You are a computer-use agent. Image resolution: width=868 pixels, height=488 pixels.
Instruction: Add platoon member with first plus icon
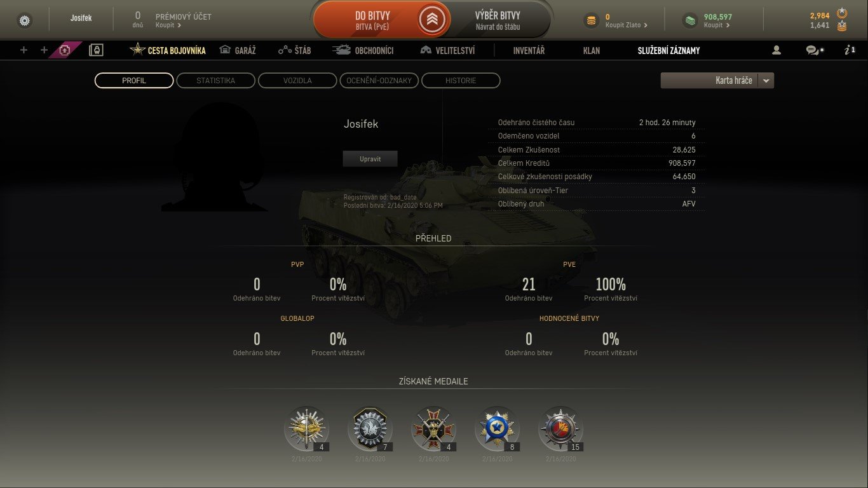click(x=24, y=50)
